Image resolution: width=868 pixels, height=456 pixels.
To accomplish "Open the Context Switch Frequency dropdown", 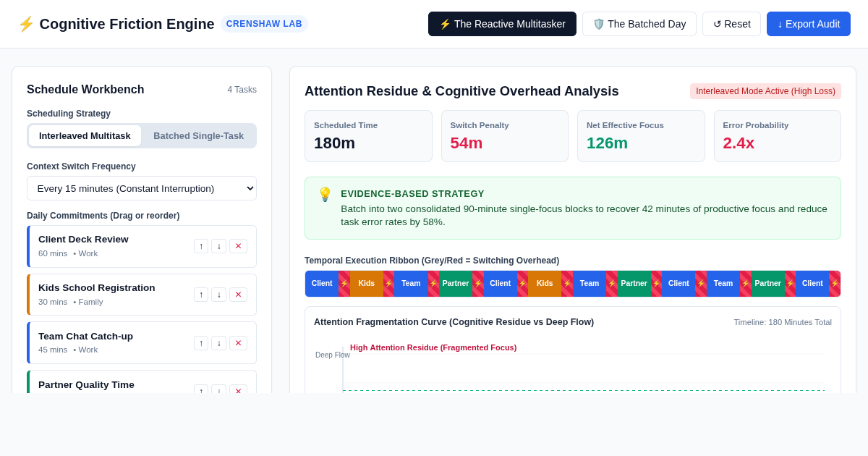I will pos(142,188).
